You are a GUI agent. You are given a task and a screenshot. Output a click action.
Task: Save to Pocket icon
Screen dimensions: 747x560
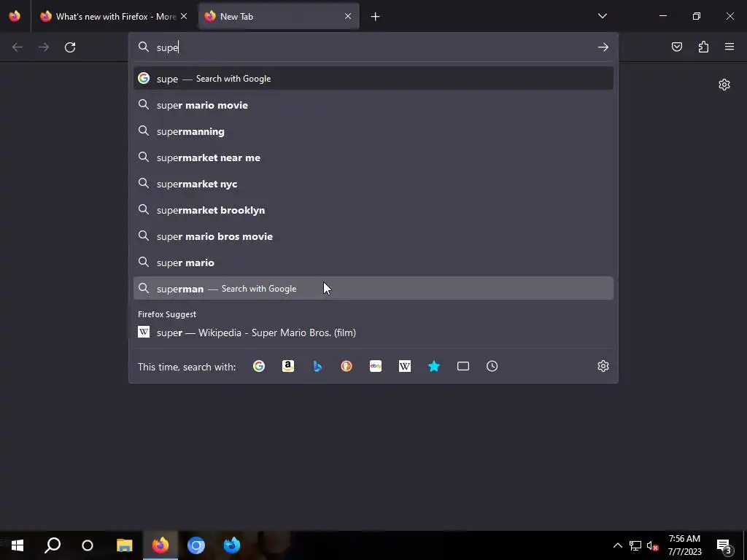click(677, 47)
